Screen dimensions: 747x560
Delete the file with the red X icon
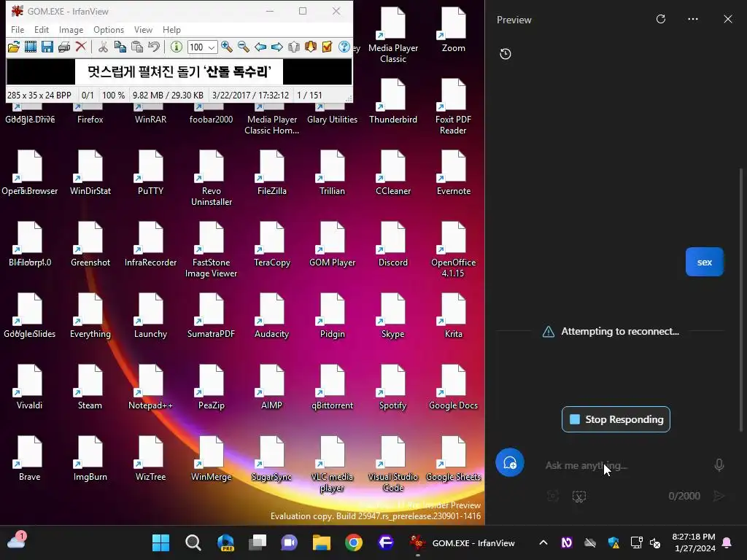coord(81,47)
